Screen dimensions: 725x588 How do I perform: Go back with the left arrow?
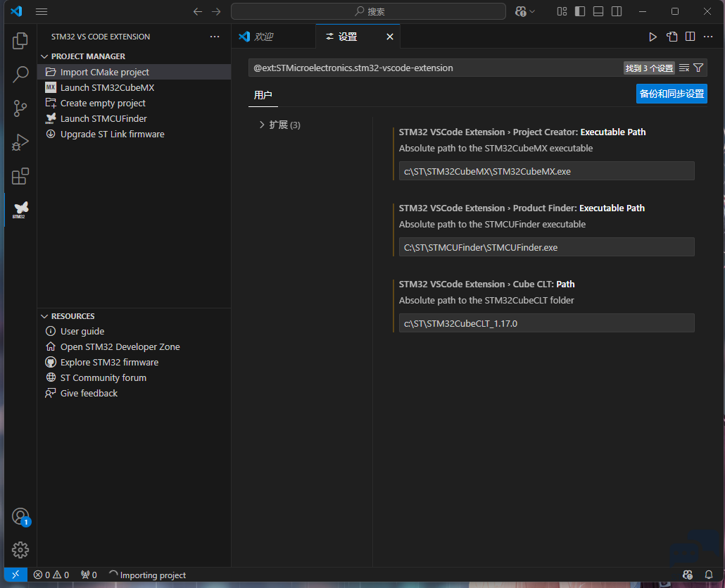(x=197, y=11)
